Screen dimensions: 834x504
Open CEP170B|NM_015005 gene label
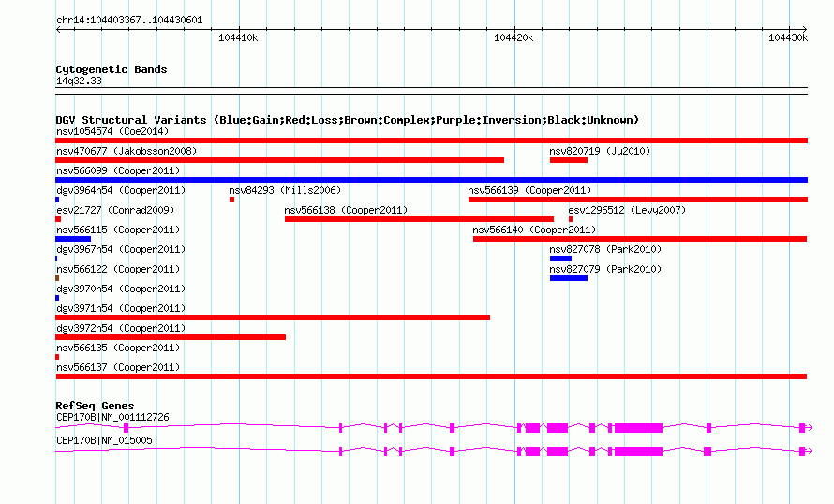[104, 440]
